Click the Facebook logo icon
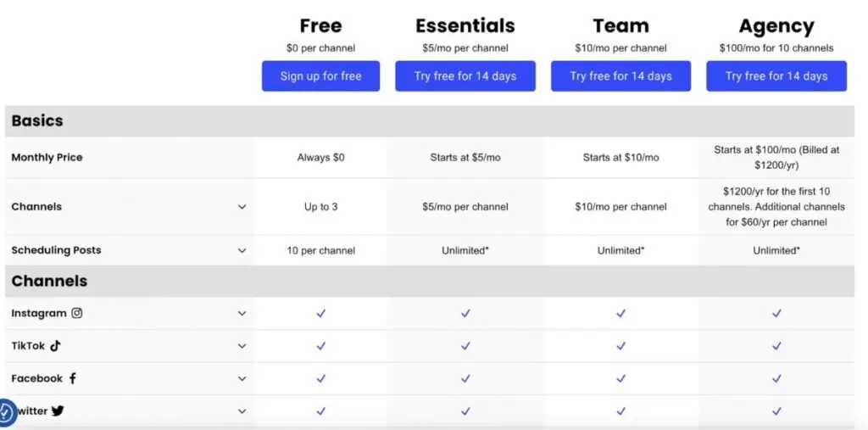The width and height of the screenshot is (868, 430). tap(73, 378)
